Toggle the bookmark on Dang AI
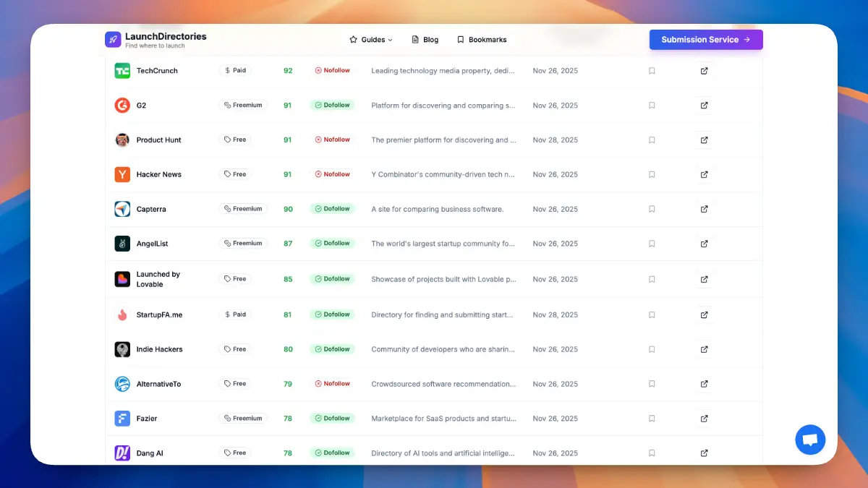 652,453
